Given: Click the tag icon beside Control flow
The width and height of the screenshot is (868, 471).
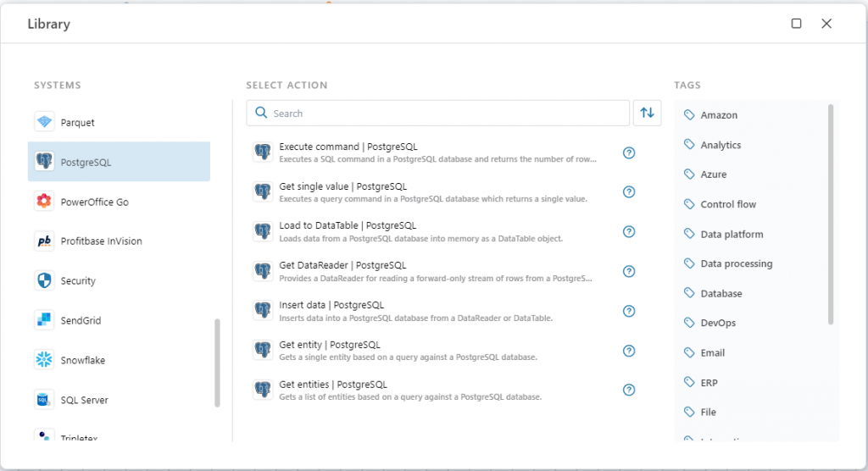Looking at the screenshot, I should point(689,203).
